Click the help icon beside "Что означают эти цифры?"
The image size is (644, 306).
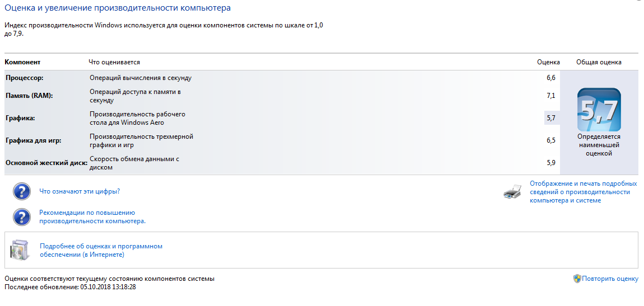tap(22, 191)
